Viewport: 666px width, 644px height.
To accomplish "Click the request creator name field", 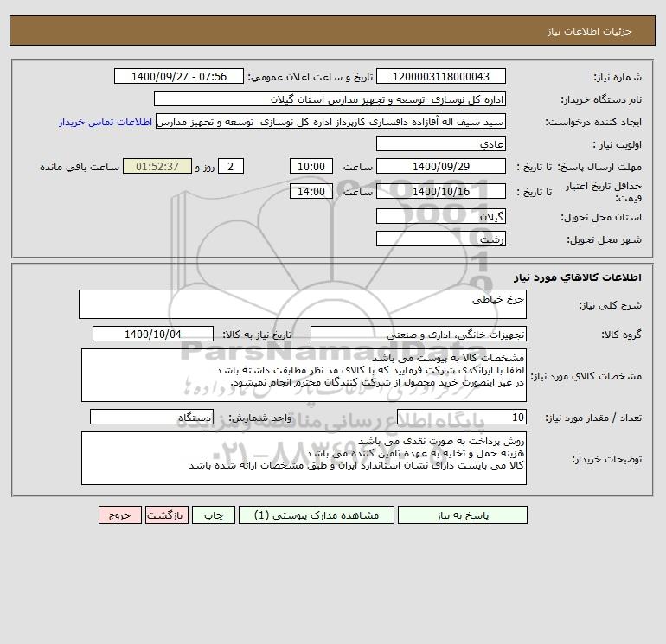I will pos(331,121).
